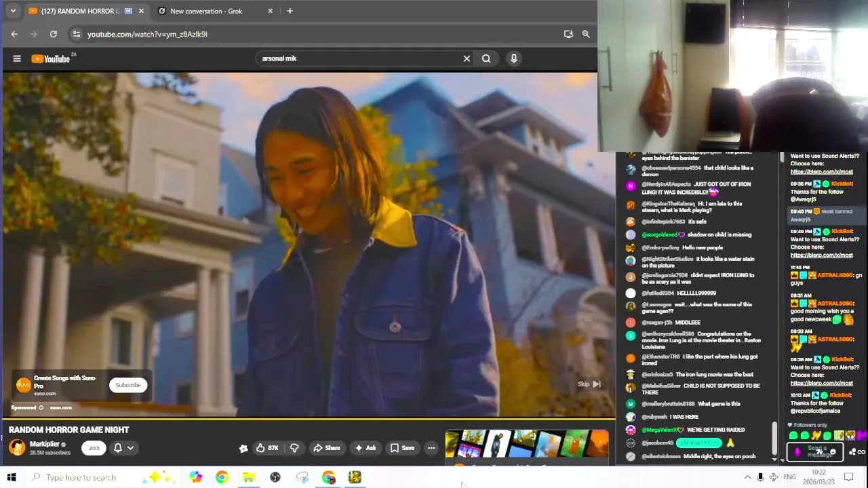Click the Sponsored info icon
This screenshot has width=868, height=488.
[x=41, y=408]
